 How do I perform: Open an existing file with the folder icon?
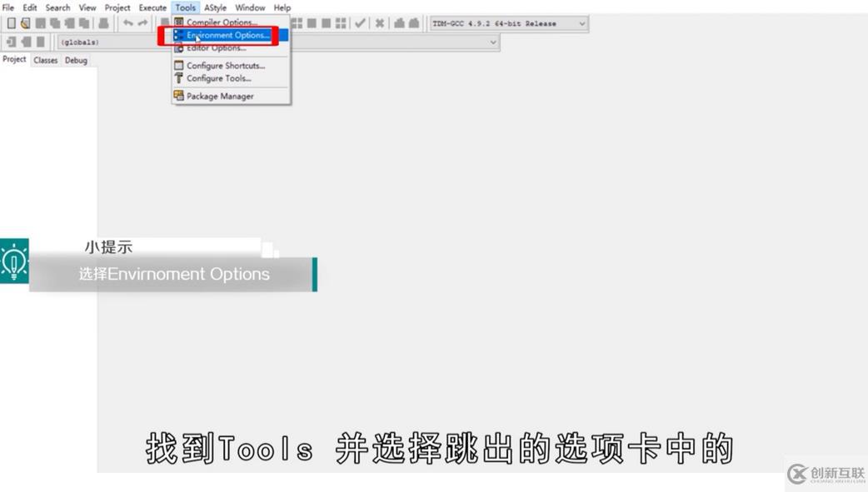[x=26, y=22]
